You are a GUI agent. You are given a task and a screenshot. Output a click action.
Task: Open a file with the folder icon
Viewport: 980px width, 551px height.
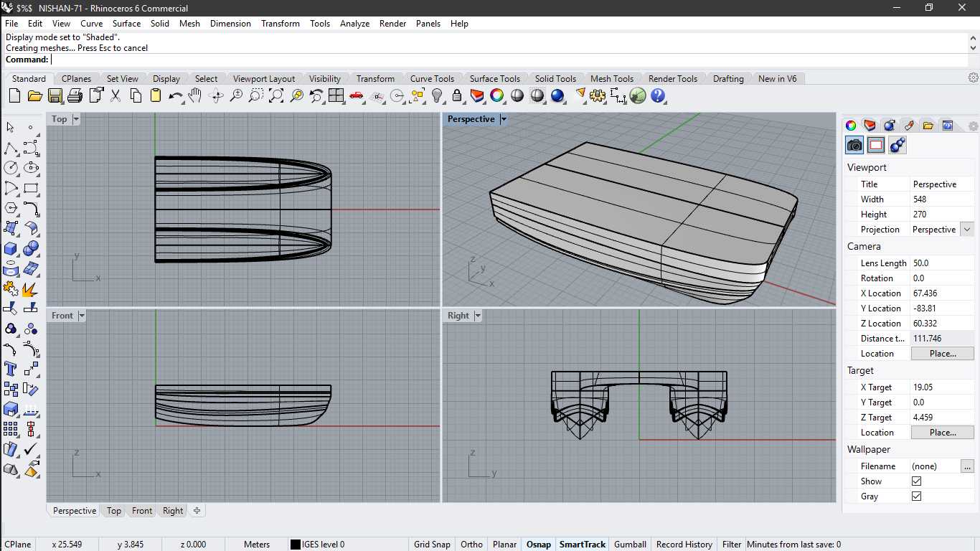(x=34, y=95)
